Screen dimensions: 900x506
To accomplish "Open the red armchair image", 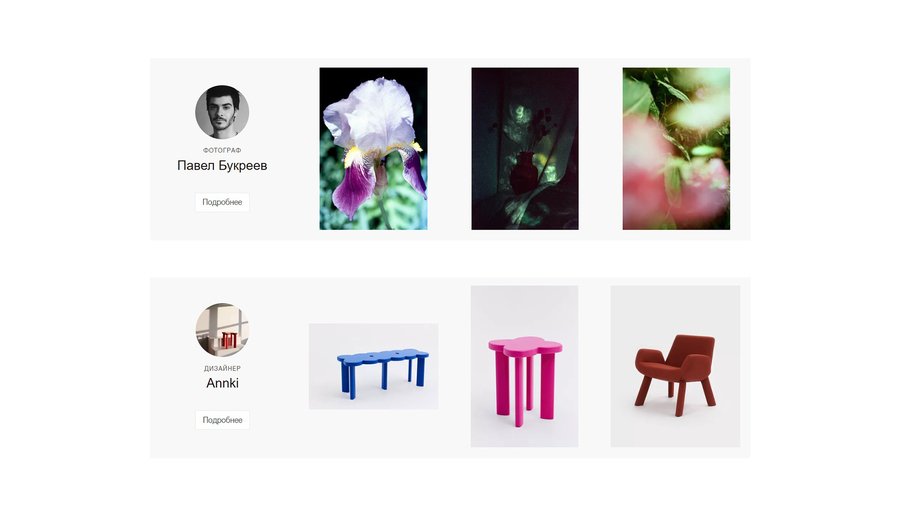I will [675, 366].
